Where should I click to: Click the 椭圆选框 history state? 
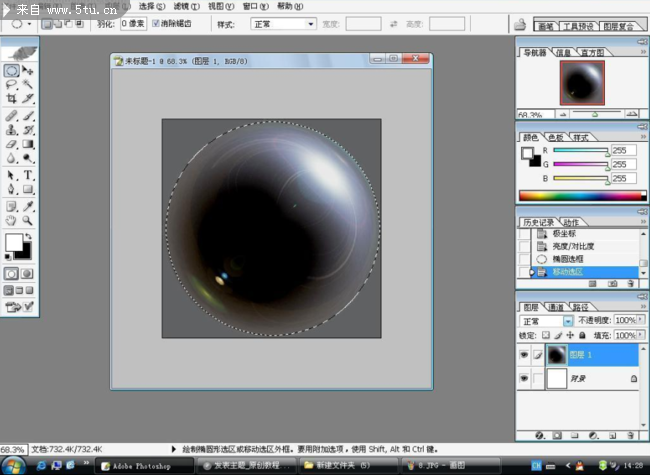[x=567, y=258]
